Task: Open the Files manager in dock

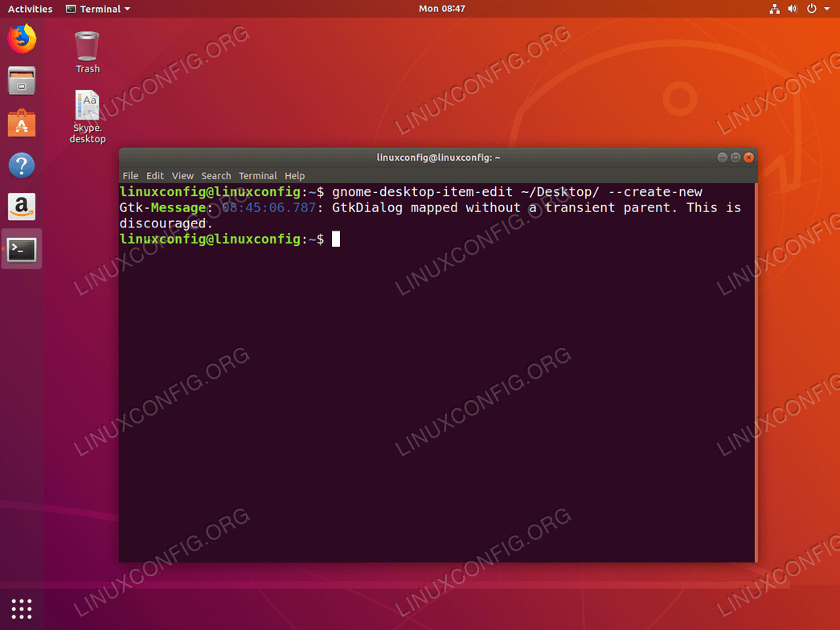Action: click(x=22, y=81)
